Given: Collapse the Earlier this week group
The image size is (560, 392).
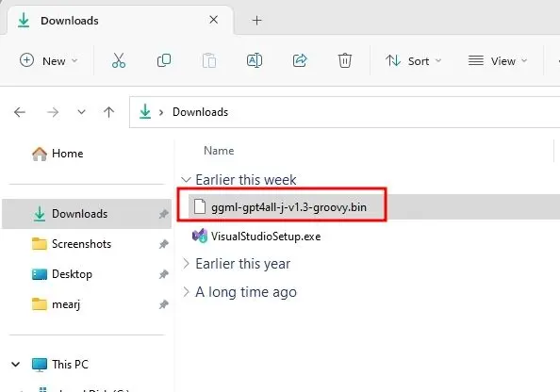Looking at the screenshot, I should coord(186,180).
